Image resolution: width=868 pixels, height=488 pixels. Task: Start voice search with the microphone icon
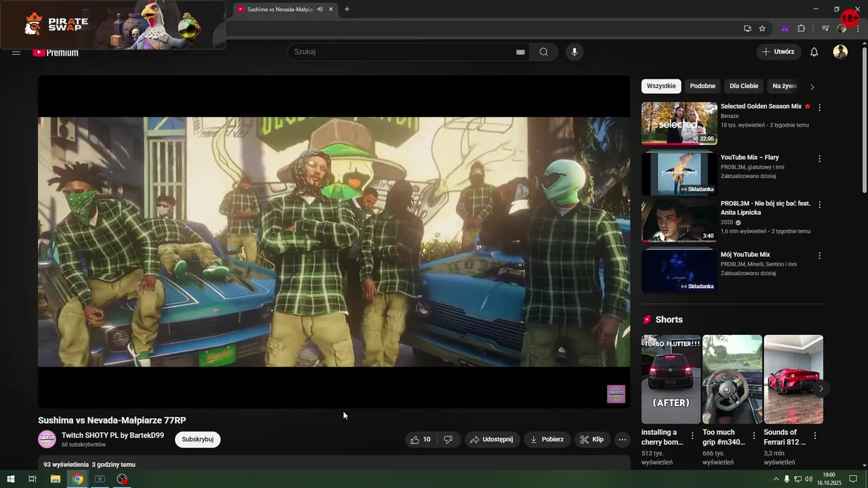tap(574, 52)
